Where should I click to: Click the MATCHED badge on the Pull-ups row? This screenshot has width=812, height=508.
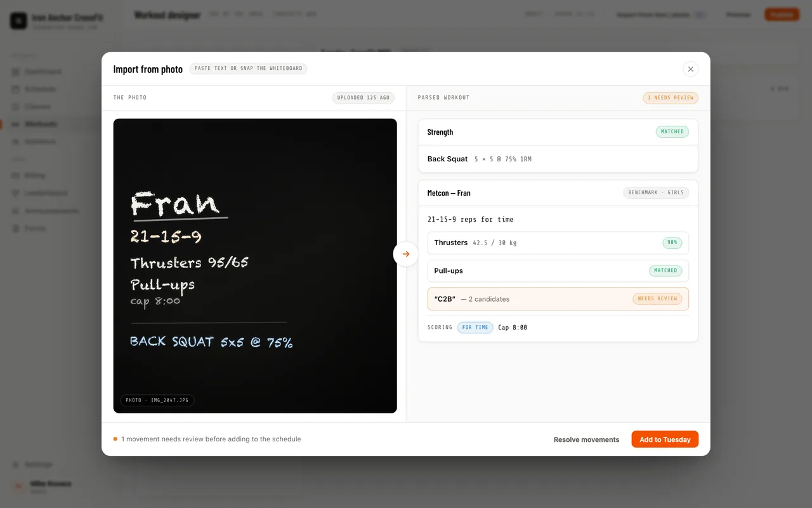tap(665, 271)
